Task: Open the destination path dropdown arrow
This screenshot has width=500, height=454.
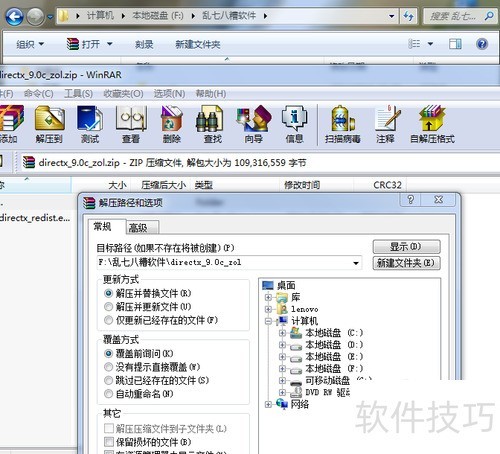Action: (356, 263)
